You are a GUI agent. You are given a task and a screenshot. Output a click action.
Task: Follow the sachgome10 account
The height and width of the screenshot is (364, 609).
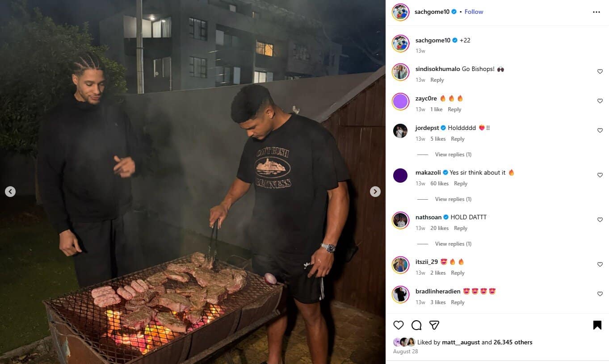(x=474, y=12)
